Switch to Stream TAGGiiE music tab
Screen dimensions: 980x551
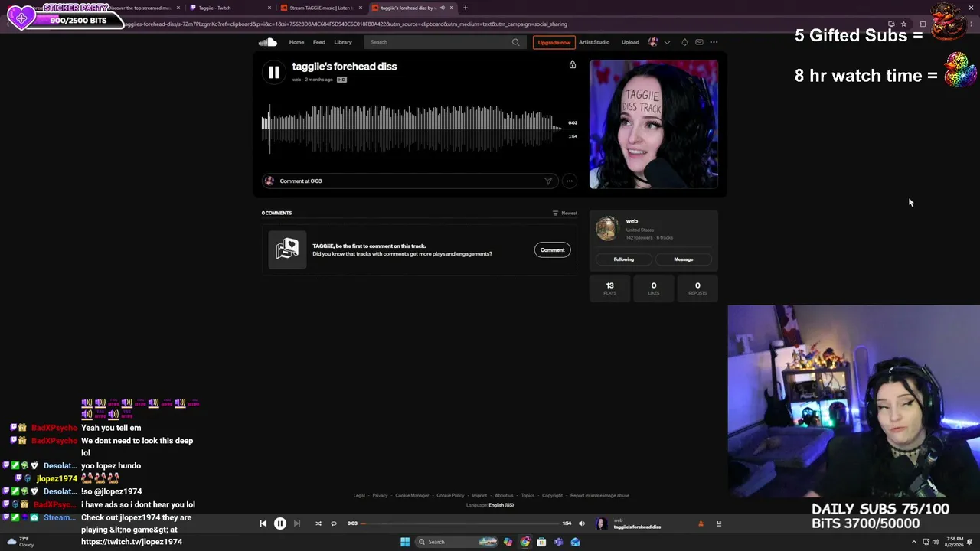coord(320,8)
